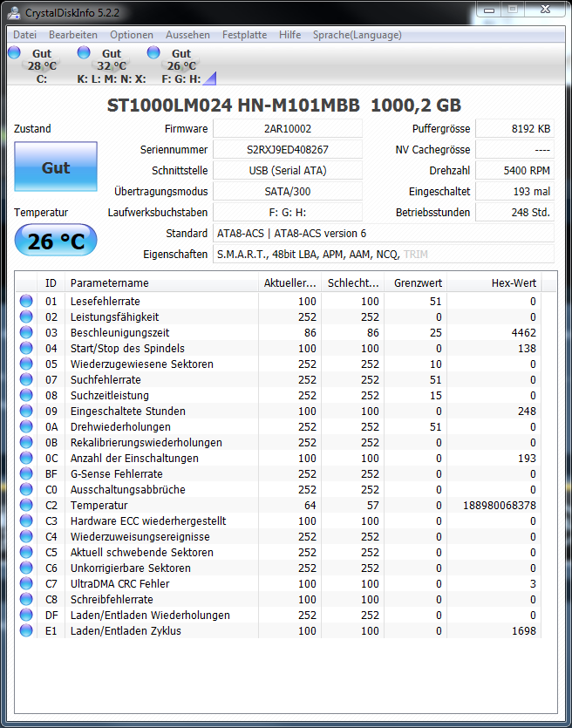Viewport: 572px width, 728px height.
Task: Click the Temperatur hex value 188980068378
Action: (x=500, y=505)
